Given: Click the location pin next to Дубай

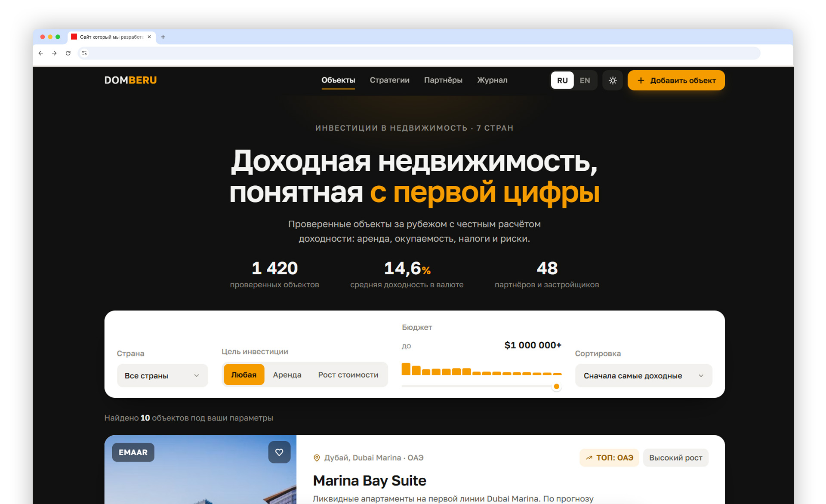Looking at the screenshot, I should coord(317,458).
